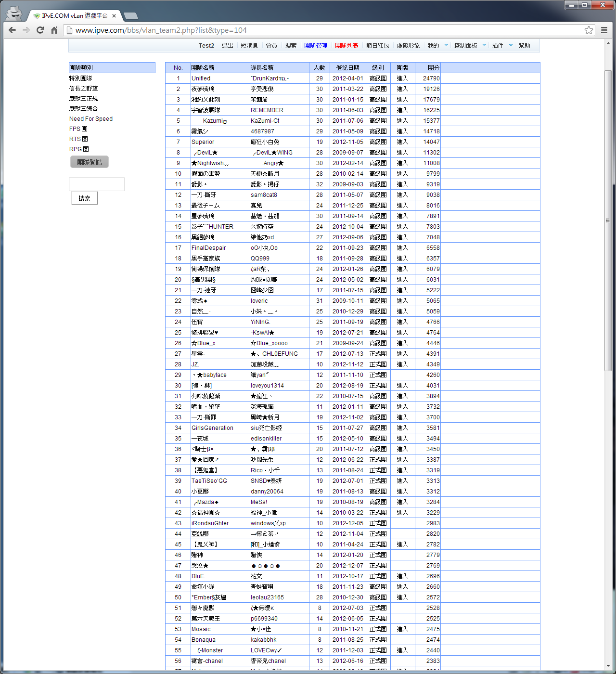
Task: Focus the sidebar team search box
Action: (x=97, y=184)
